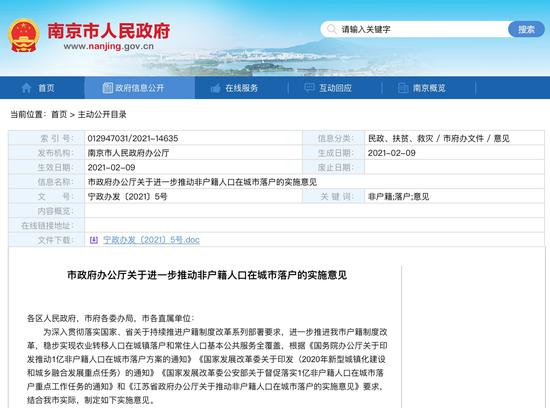Click the 当前位置 breadcrumb label
The width and height of the screenshot is (550, 408).
point(28,114)
